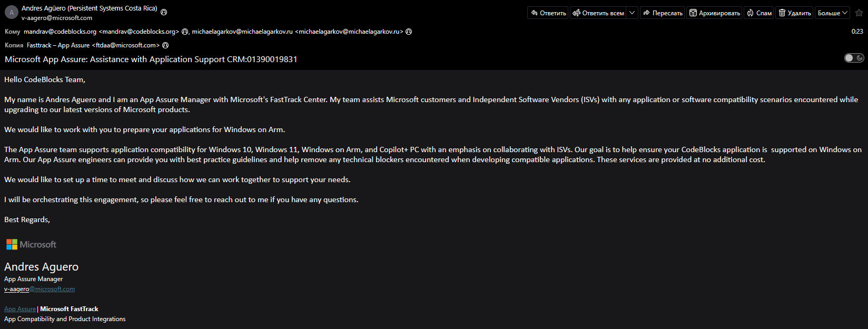The height and width of the screenshot is (329, 868).
Task: Click contact icon after mandrav@codeblocks.org recipient
Action: [x=185, y=32]
